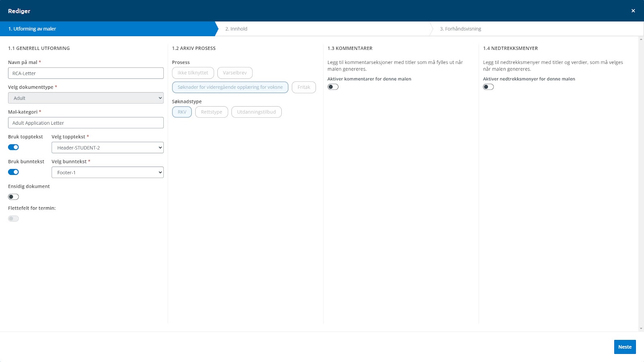
Task: Click the 1.4 NEDTREKKSMENYER heading
Action: point(510,48)
